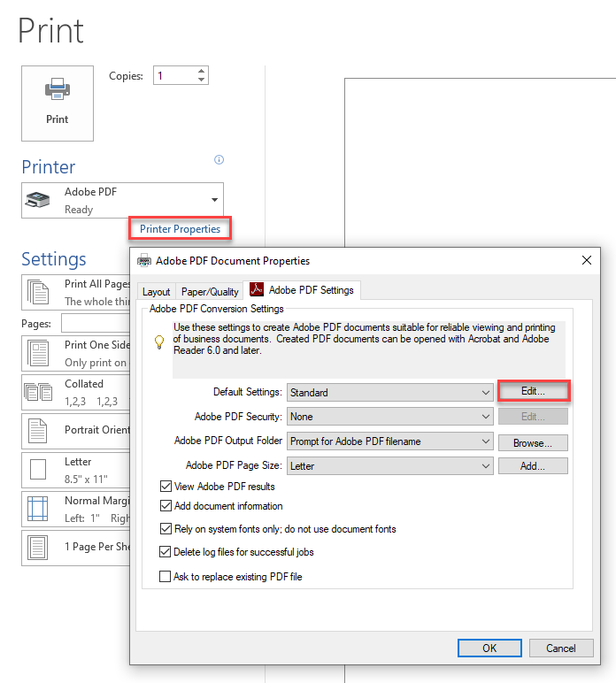The width and height of the screenshot is (616, 683).
Task: Click the Print All Pages document icon
Action: pyautogui.click(x=38, y=292)
